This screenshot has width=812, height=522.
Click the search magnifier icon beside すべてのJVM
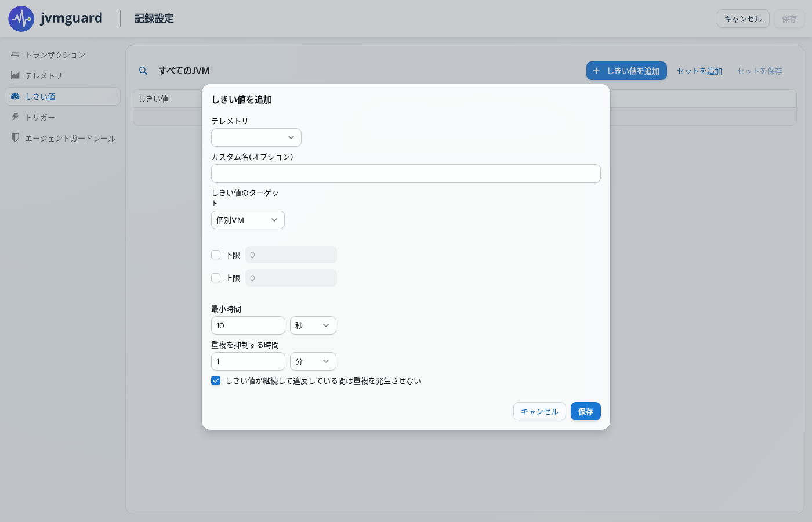point(143,71)
